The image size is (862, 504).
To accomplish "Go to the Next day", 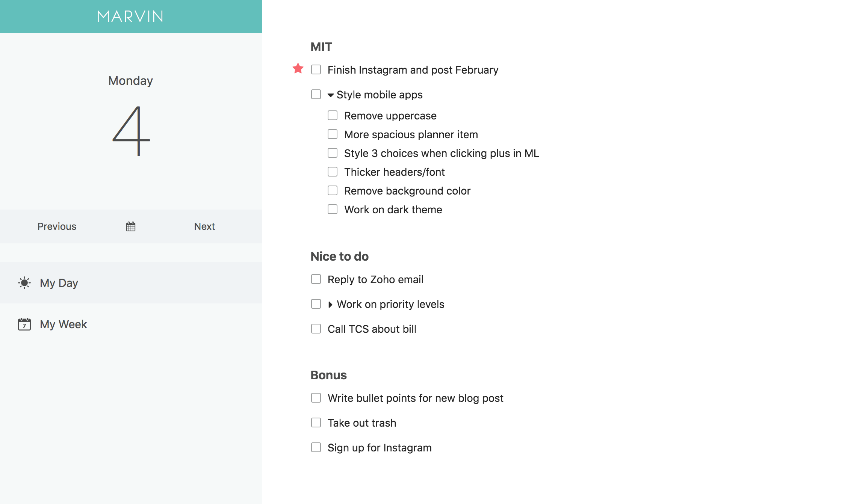I will [204, 226].
